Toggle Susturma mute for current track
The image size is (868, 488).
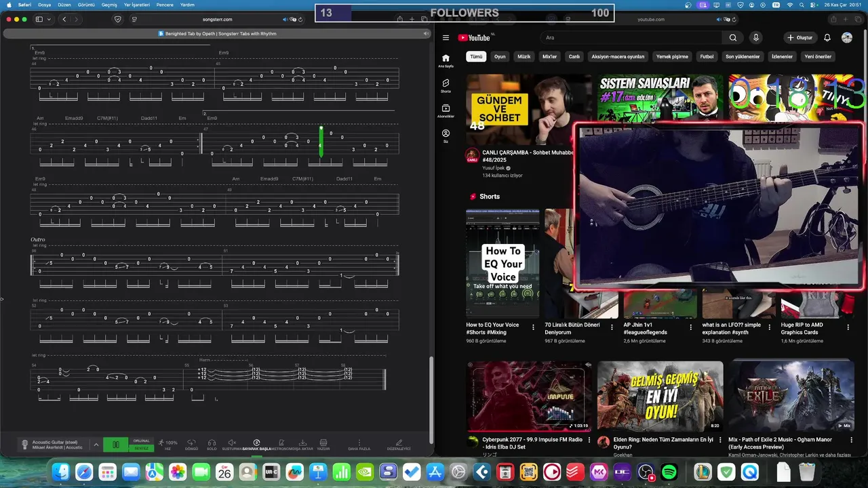(232, 445)
